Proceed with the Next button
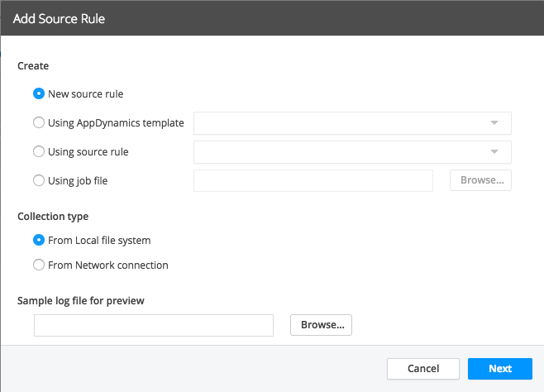Viewport: 544px width, 392px height. pos(500,368)
